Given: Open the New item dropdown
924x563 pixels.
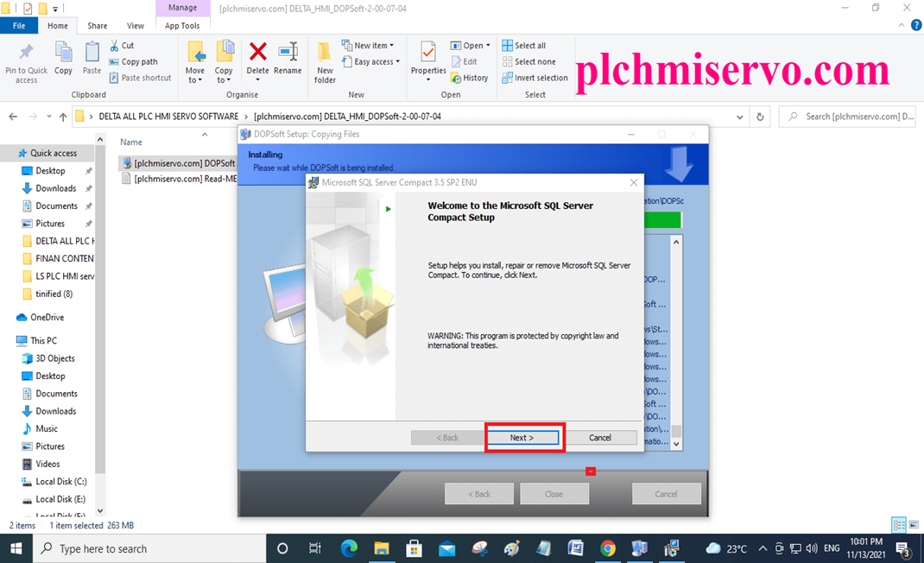Looking at the screenshot, I should tap(368, 46).
